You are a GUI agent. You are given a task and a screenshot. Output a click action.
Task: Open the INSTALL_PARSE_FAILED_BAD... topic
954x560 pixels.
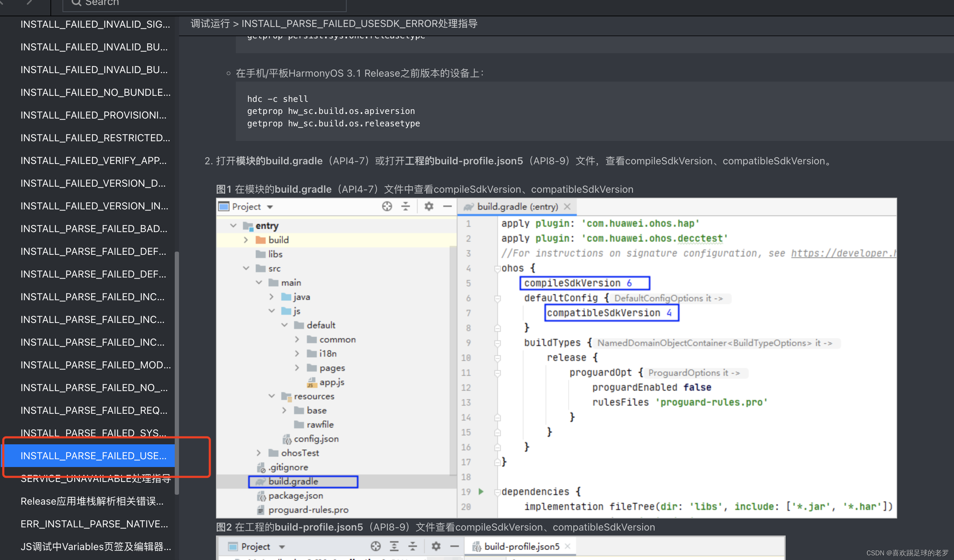[93, 229]
